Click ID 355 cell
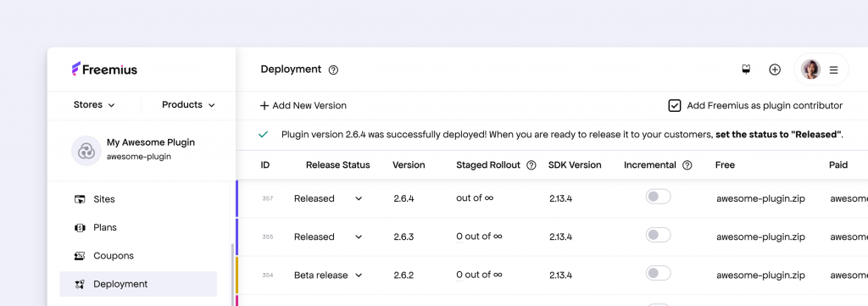This screenshot has width=868, height=306. 267,236
